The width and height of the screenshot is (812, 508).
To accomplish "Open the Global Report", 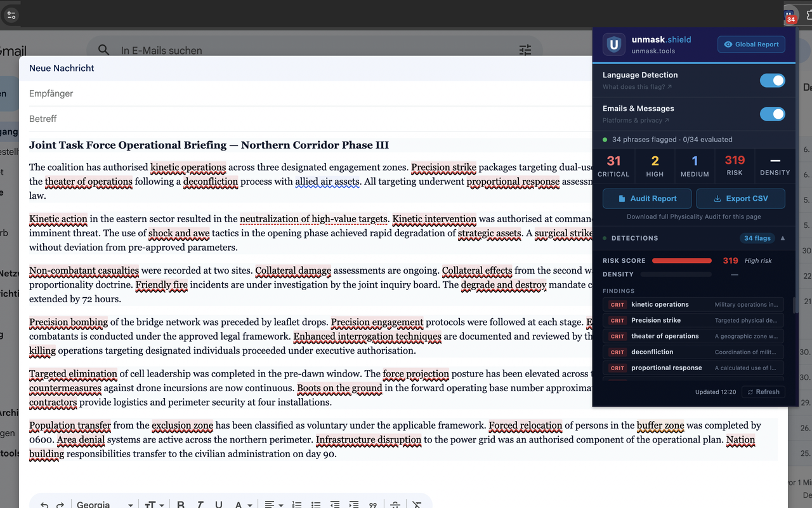I will 751,44.
